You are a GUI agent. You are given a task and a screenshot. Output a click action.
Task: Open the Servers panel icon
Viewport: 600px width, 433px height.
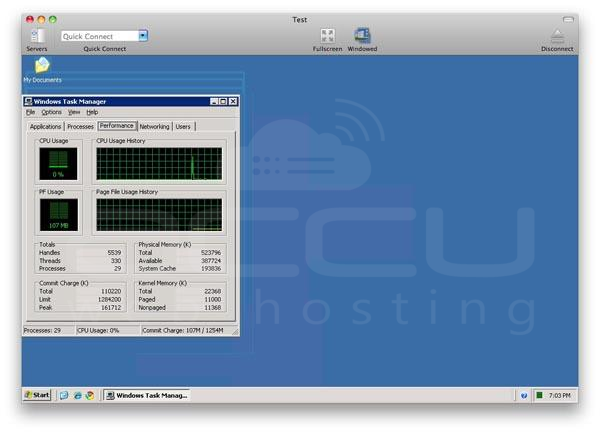point(37,36)
